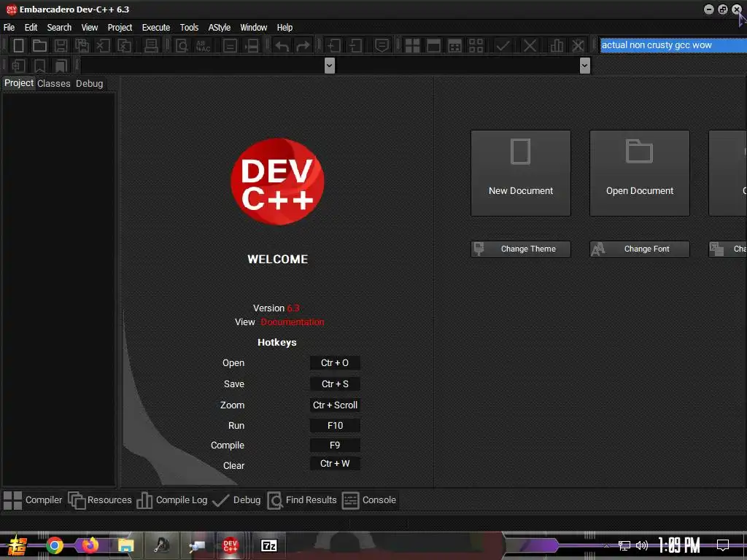
Task: Click the volume speaker tray icon
Action: pyautogui.click(x=642, y=545)
